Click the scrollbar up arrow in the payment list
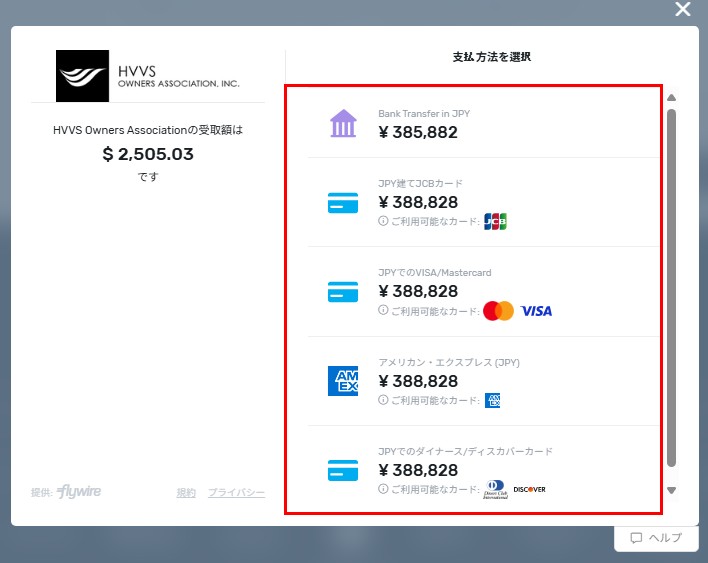 pos(672,98)
